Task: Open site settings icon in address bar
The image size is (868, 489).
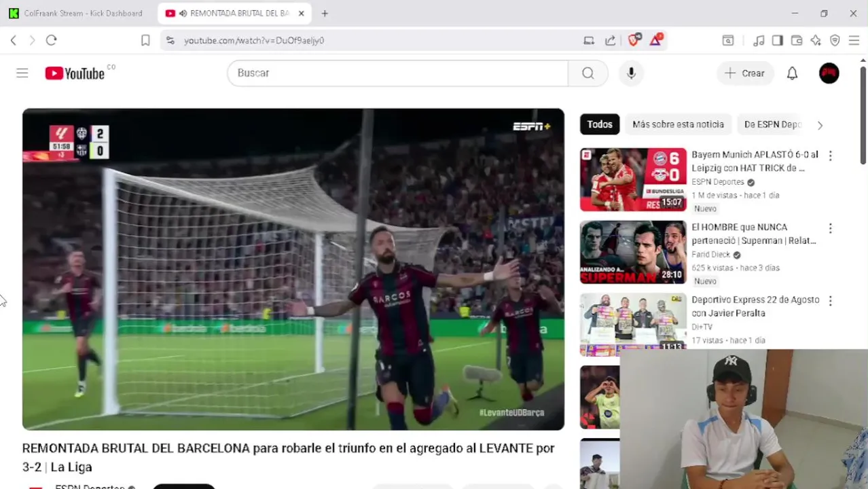Action: coord(170,40)
